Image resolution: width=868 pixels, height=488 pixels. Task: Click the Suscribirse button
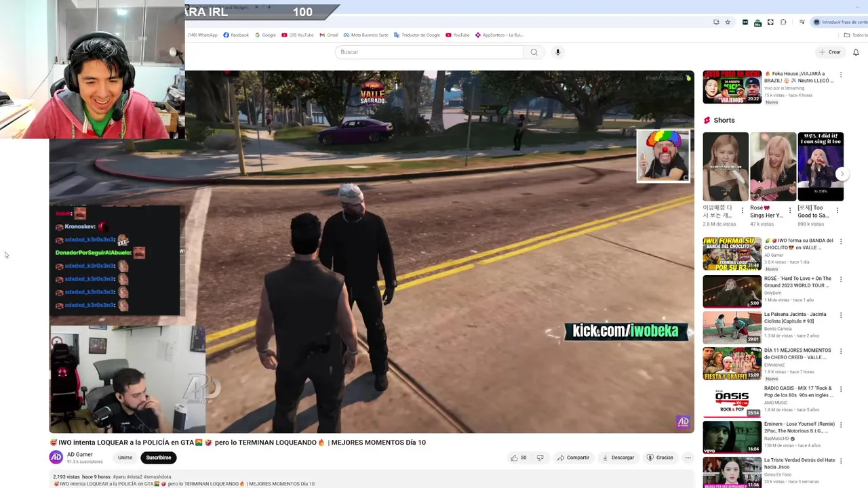click(x=159, y=457)
